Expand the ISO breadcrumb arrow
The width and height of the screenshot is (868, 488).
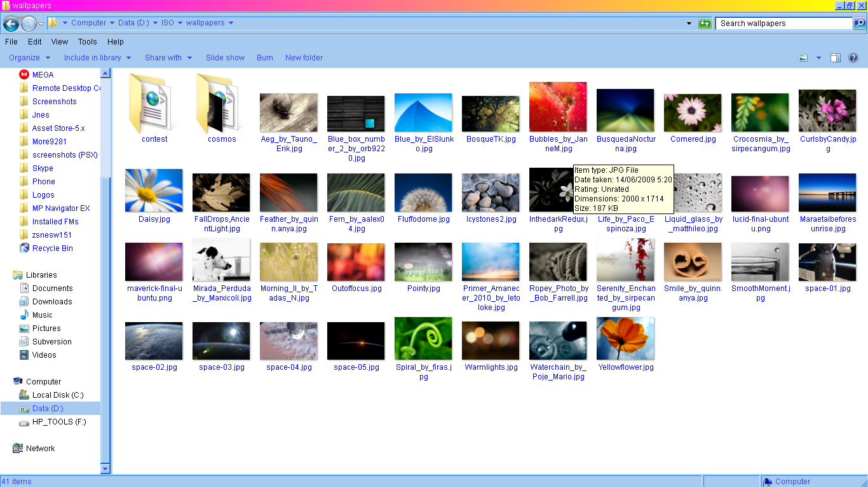(180, 23)
